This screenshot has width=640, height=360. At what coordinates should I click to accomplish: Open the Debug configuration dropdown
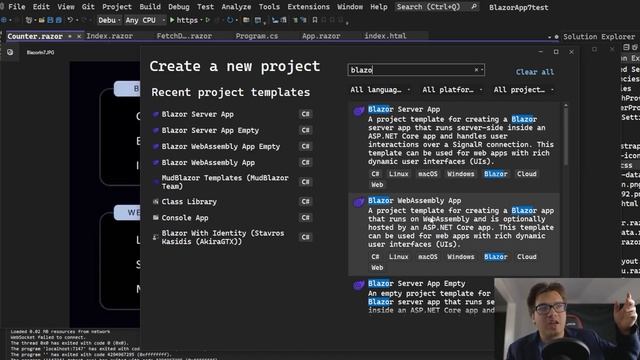click(109, 20)
